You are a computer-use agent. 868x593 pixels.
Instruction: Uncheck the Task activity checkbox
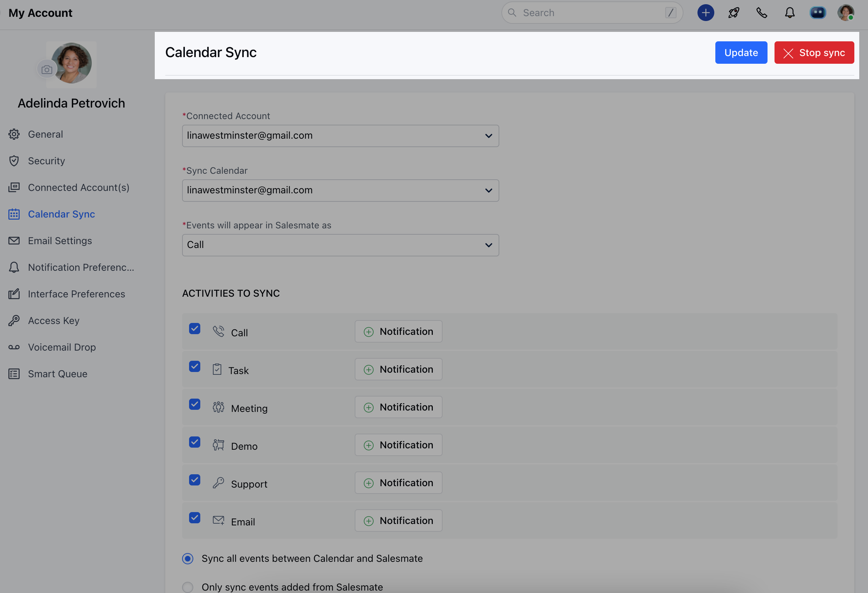click(195, 366)
